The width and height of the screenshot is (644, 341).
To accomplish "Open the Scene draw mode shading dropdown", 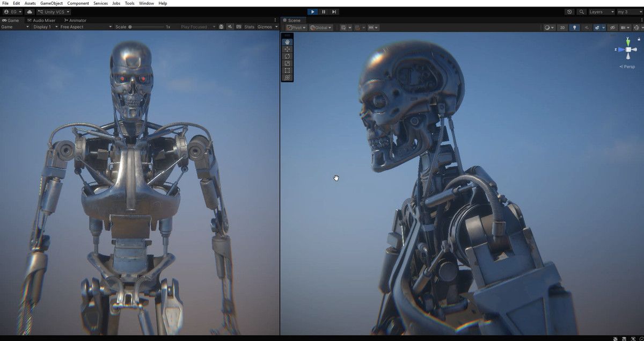I will [x=548, y=27].
